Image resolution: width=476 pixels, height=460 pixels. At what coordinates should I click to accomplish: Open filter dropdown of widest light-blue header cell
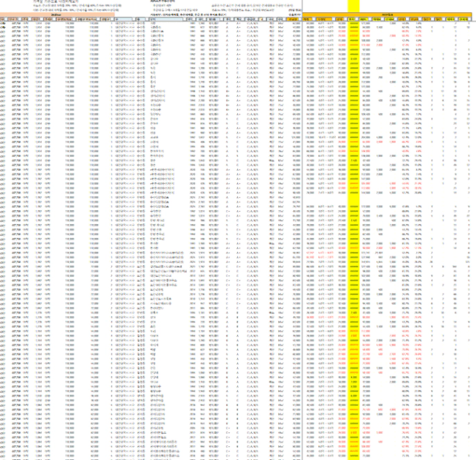(184, 19)
